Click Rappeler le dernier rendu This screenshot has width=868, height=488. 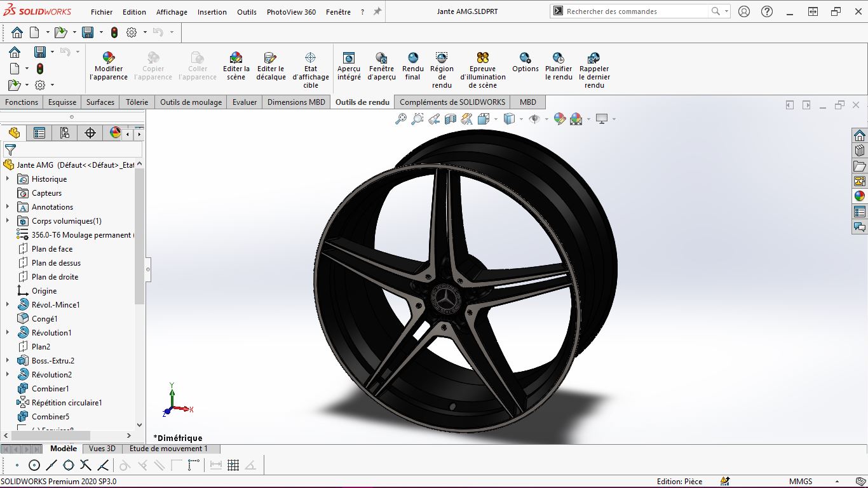pos(594,70)
